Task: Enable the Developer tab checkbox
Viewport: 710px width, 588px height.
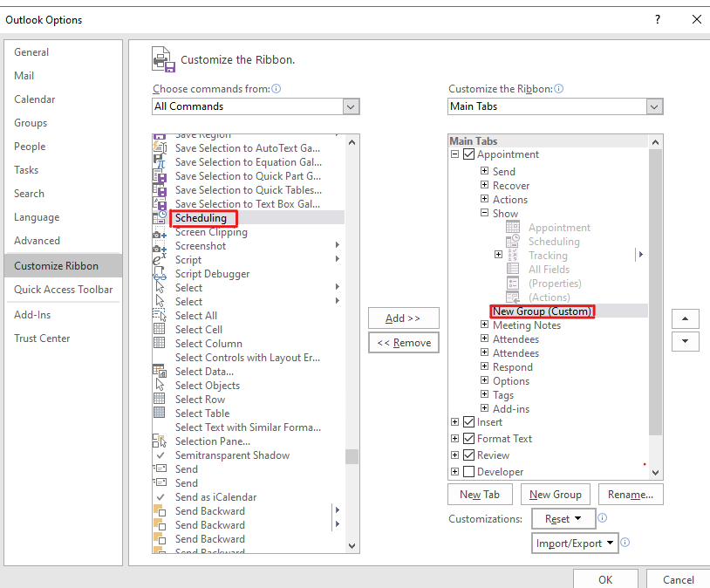Action: pos(468,472)
